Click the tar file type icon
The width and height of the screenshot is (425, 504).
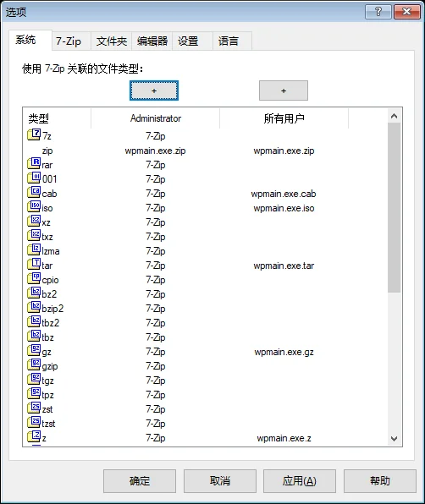[34, 264]
